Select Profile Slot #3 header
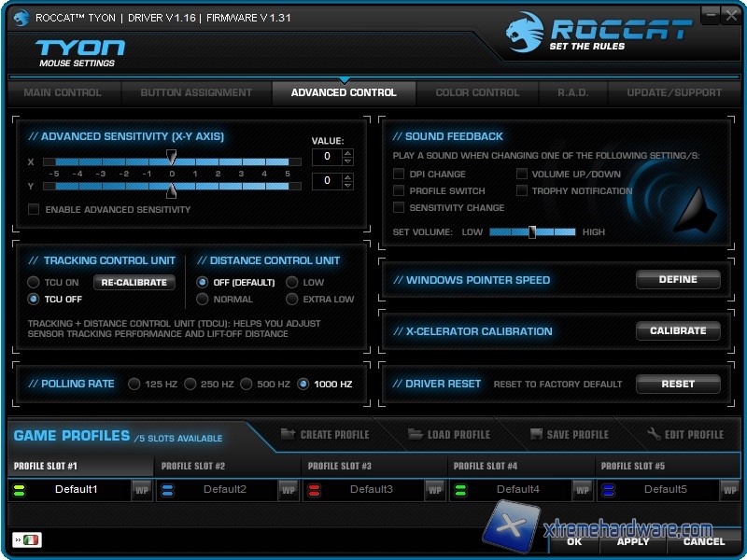This screenshot has height=560, width=747. coord(340,466)
